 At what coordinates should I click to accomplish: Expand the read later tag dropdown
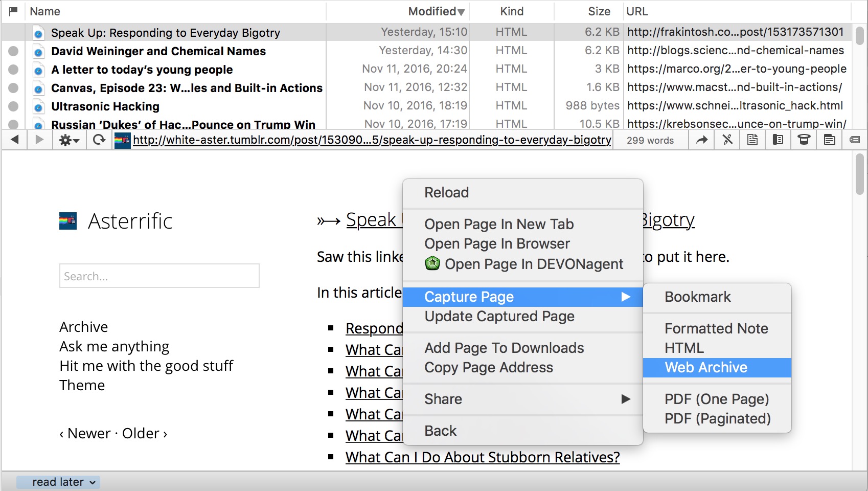pos(58,482)
